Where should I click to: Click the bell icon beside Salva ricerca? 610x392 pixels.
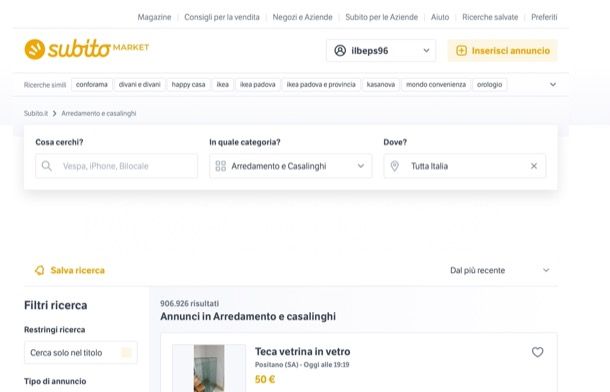[x=40, y=270]
